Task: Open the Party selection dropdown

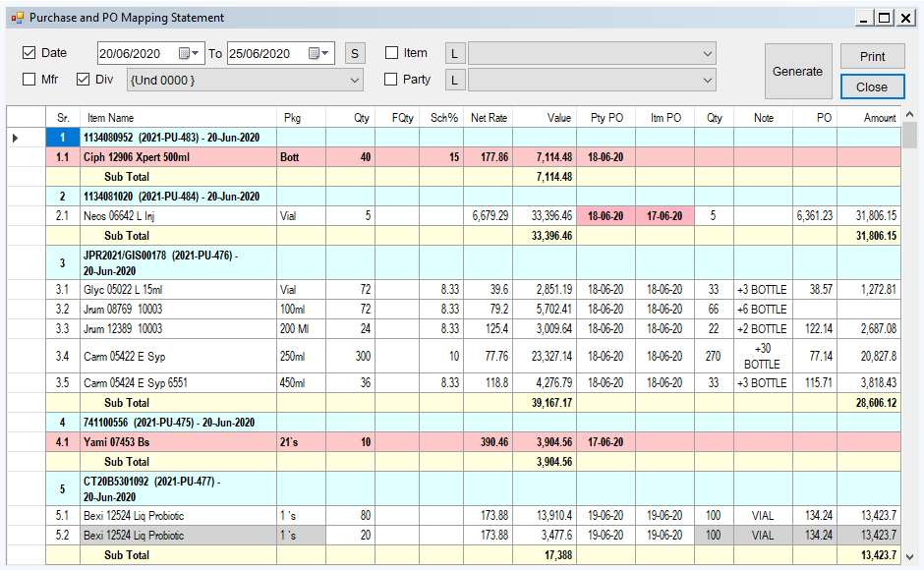Action: 708,80
